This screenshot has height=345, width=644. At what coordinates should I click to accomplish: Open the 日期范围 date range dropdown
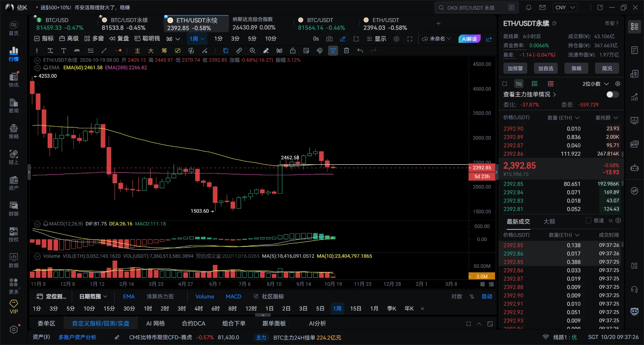pos(93,296)
